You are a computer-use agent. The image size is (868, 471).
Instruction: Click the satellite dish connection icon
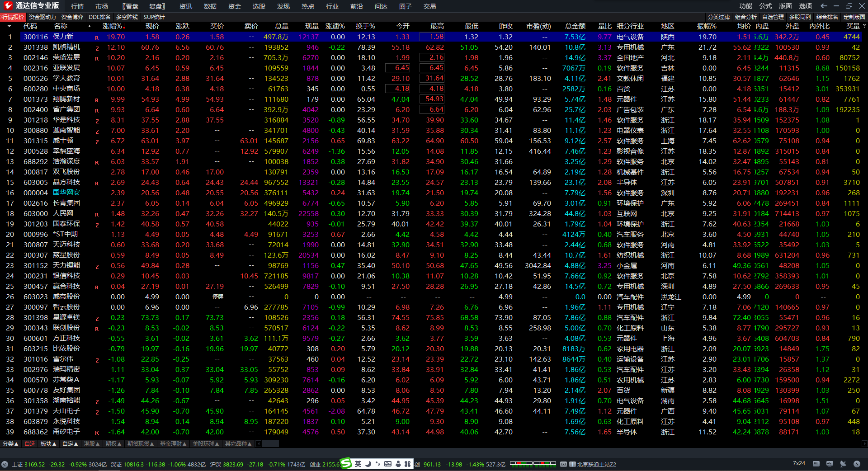[x=843, y=464]
